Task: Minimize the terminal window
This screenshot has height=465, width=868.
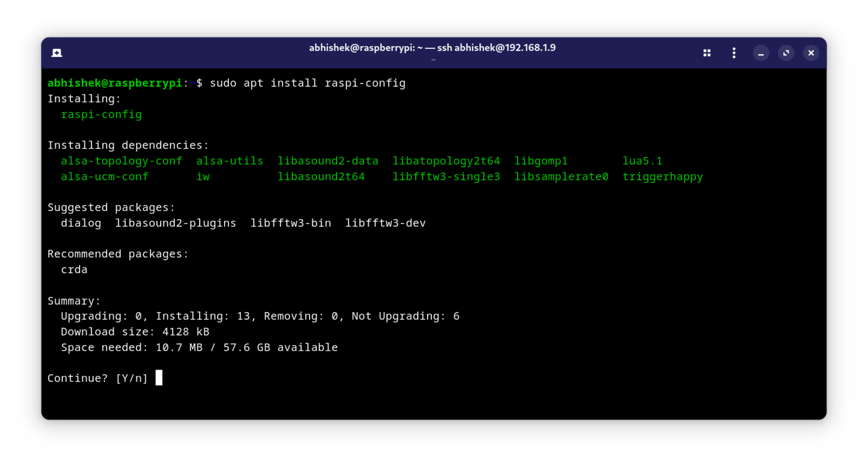Action: coord(761,53)
